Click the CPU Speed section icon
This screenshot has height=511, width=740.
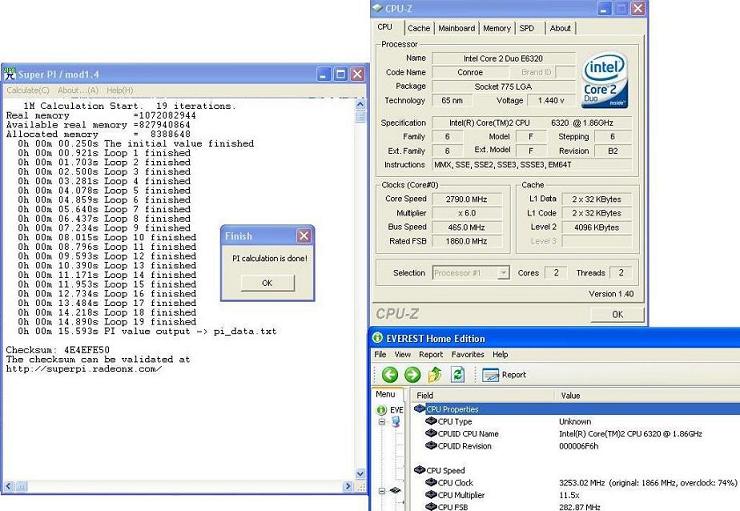tap(420, 470)
